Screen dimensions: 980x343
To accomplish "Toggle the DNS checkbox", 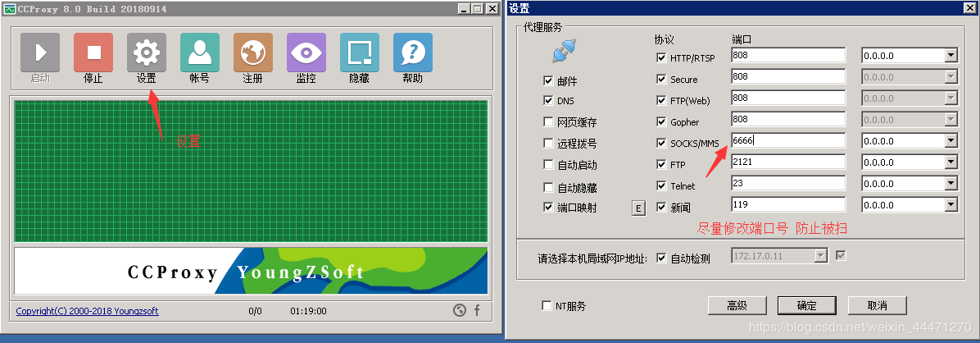I will click(548, 101).
